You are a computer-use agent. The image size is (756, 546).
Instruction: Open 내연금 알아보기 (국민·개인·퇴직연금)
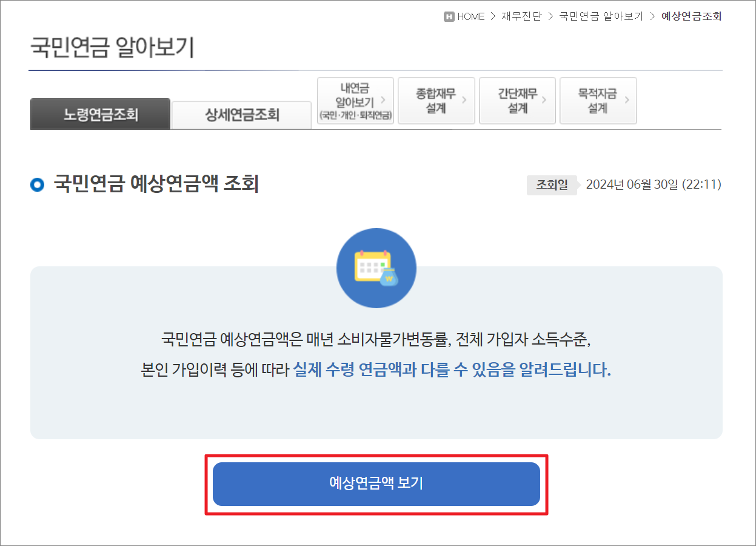(x=355, y=101)
